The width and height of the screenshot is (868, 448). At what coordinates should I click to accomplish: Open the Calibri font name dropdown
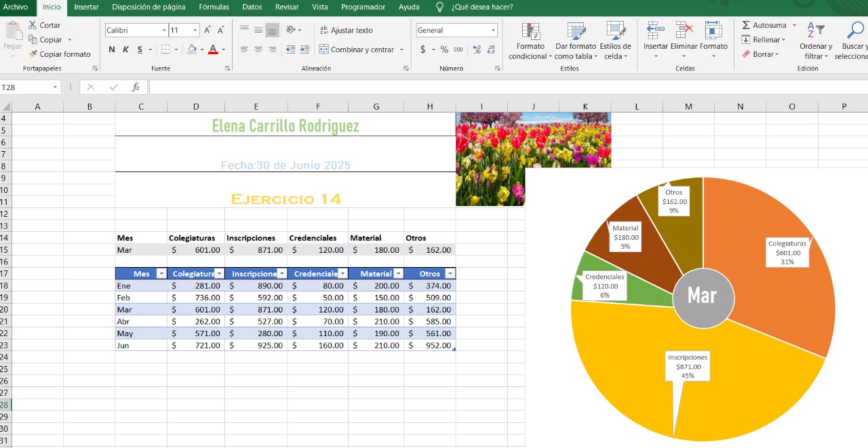click(164, 30)
